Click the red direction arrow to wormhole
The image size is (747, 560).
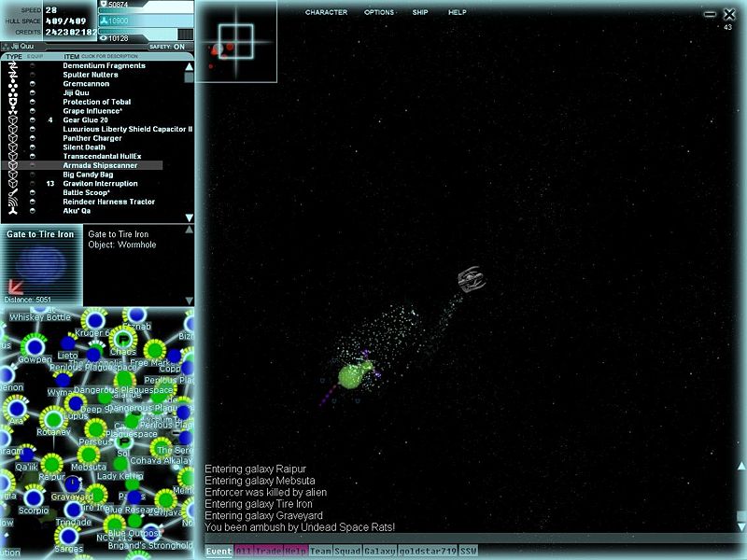(16, 286)
